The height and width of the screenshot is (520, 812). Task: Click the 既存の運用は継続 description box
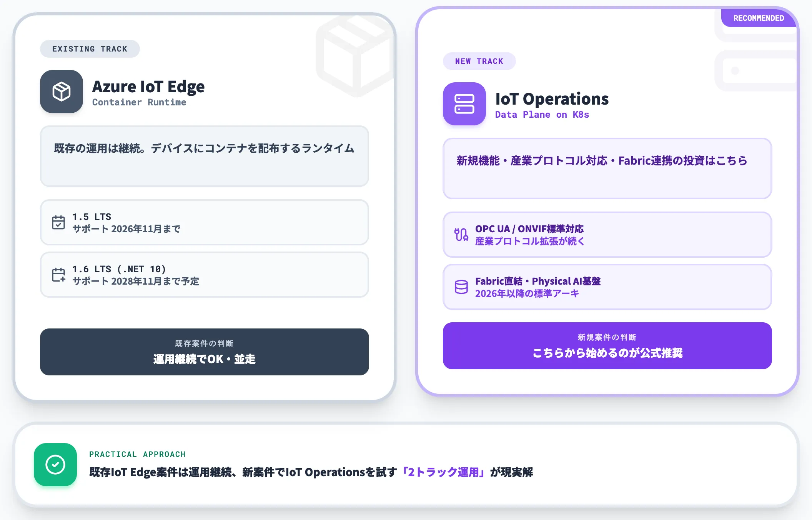coord(205,156)
